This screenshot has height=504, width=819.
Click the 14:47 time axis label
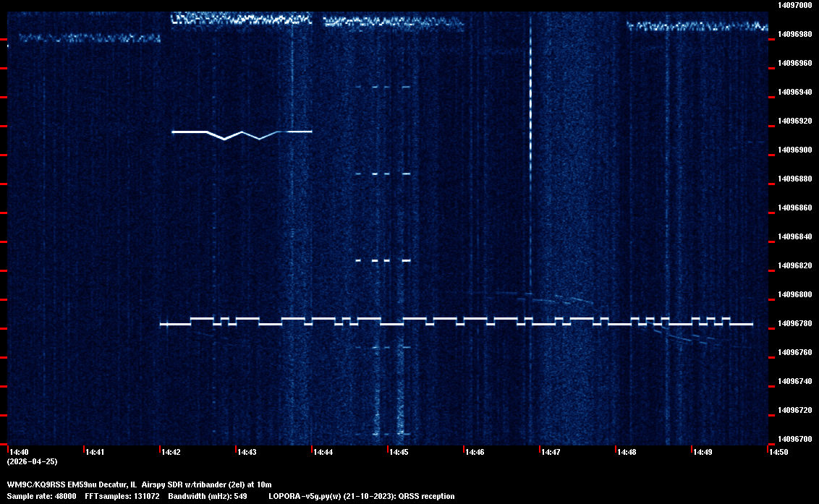point(551,452)
